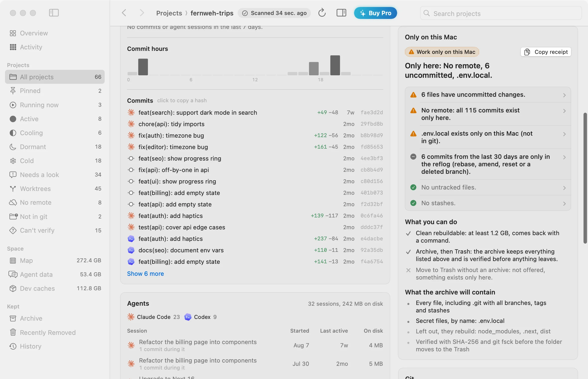
Task: Open the Archive section
Action: click(x=55, y=318)
